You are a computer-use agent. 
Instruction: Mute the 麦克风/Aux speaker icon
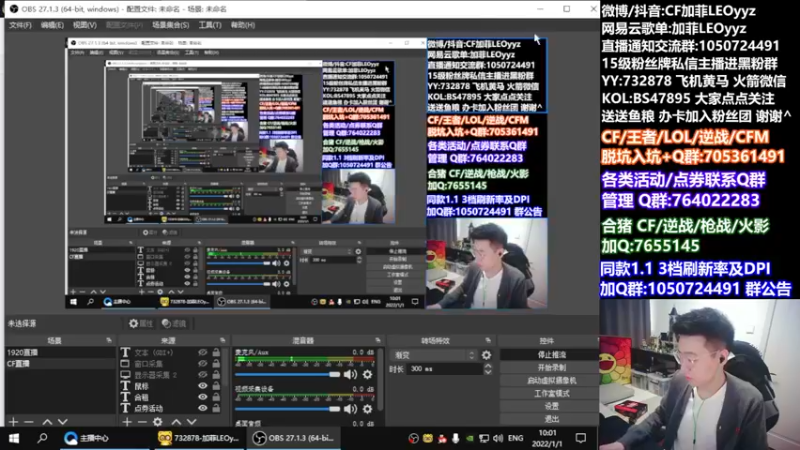pos(350,374)
